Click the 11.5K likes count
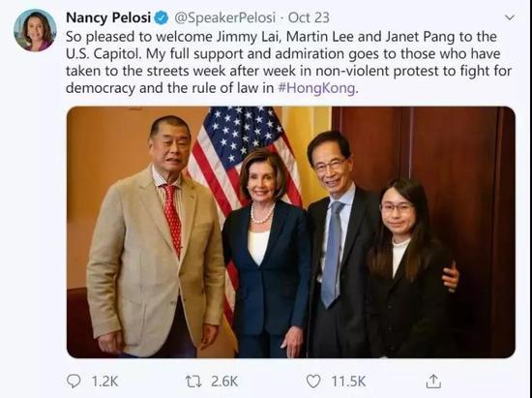Image resolution: width=532 pixels, height=398 pixels. pos(348,382)
